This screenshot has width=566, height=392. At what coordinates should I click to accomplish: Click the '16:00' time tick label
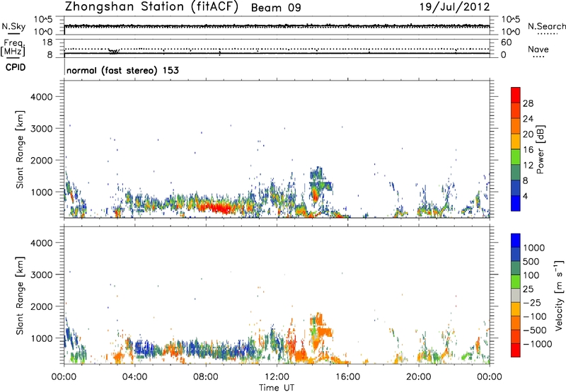click(347, 377)
